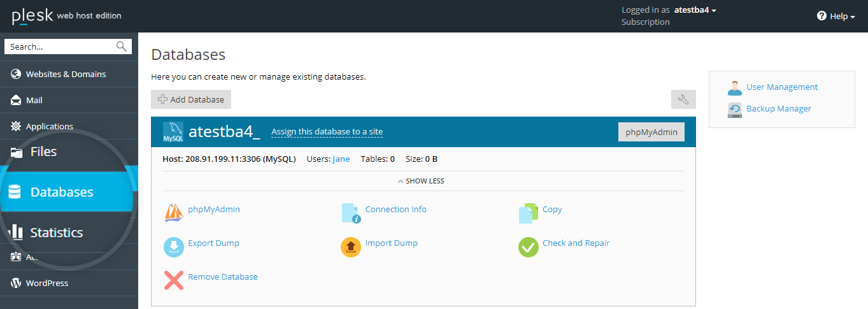This screenshot has height=309, width=868.
Task: Expand the Help dropdown menu
Action: (x=836, y=16)
